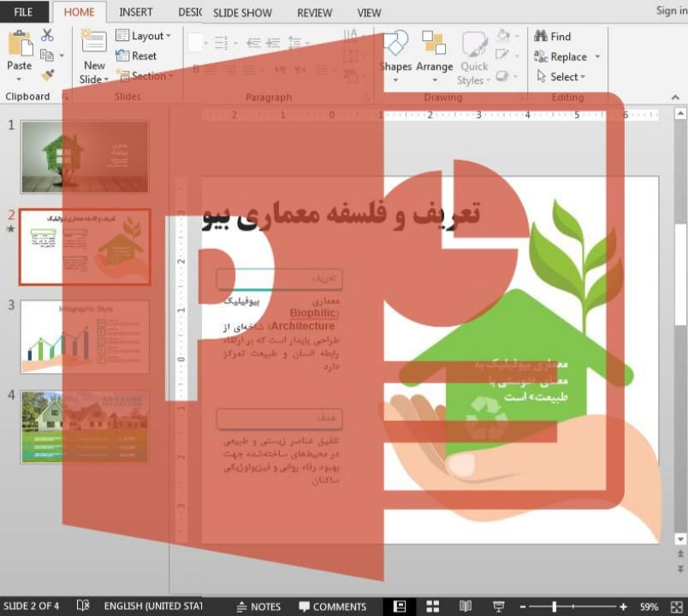Screen dimensions: 688x616
Task: Select slide 1 thumbnail with green house
Action: pyautogui.click(x=85, y=157)
